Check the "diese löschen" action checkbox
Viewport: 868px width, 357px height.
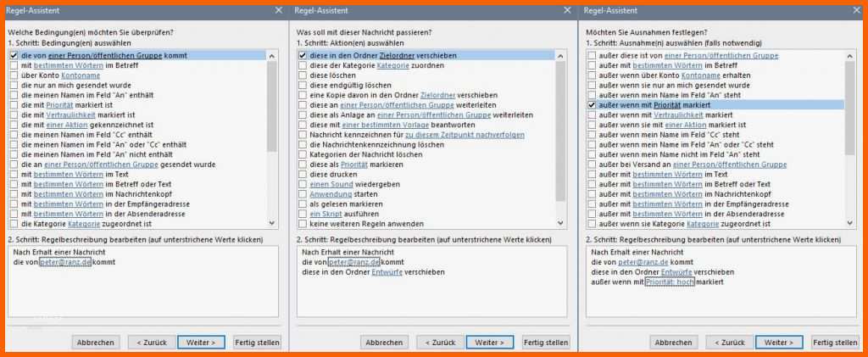(303, 75)
